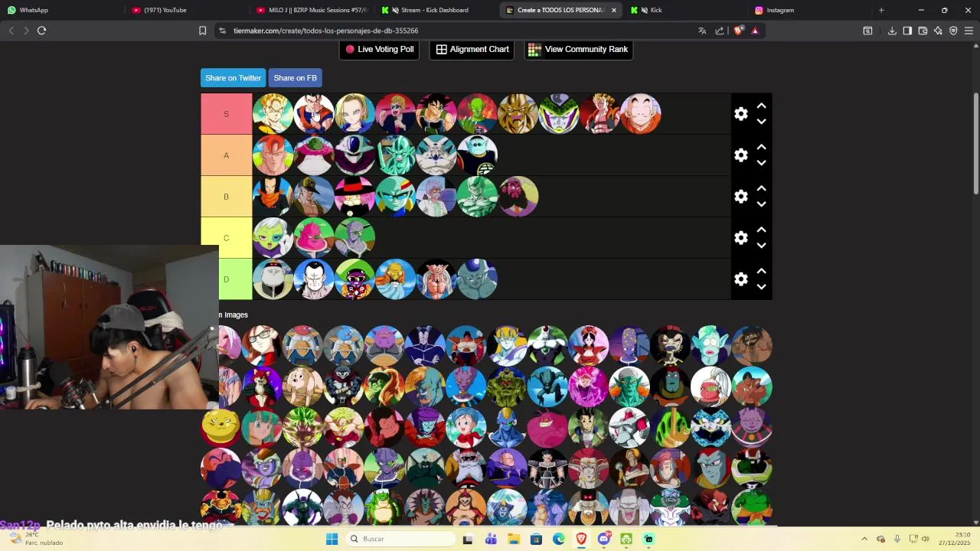Move the C tier row down
This screenshot has width=980, height=551.
point(761,246)
